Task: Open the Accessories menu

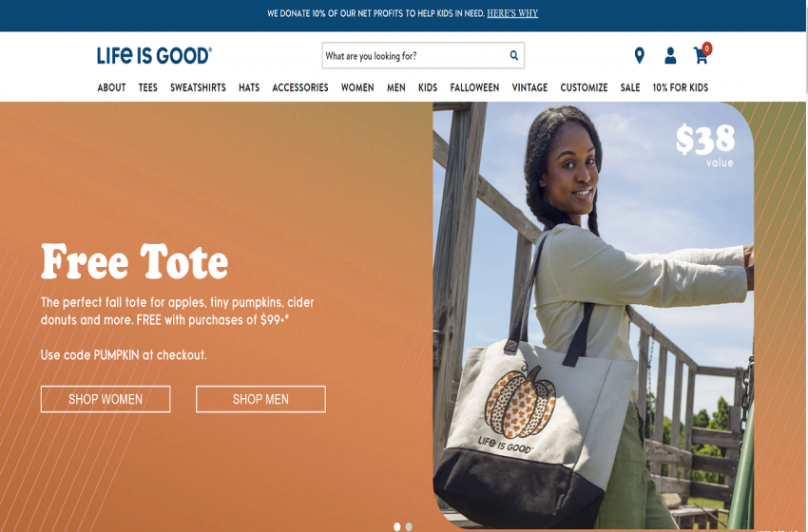Action: point(299,87)
